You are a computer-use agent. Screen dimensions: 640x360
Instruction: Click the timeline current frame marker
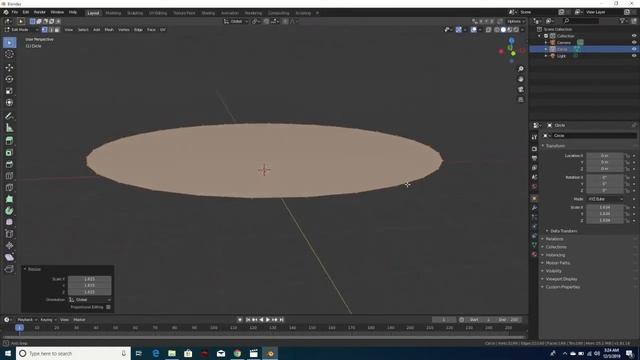(19, 327)
